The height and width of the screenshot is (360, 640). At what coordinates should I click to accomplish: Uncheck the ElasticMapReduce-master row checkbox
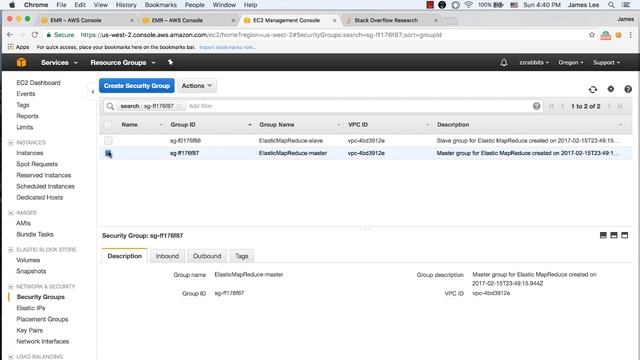pyautogui.click(x=108, y=153)
